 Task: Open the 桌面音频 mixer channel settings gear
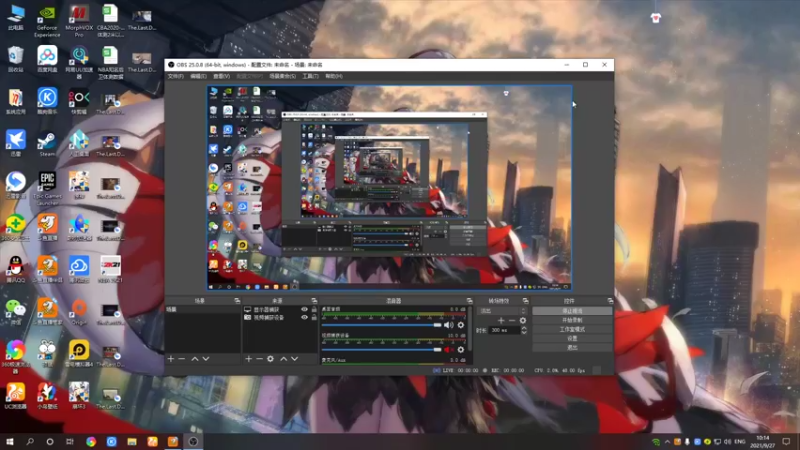[461, 325]
